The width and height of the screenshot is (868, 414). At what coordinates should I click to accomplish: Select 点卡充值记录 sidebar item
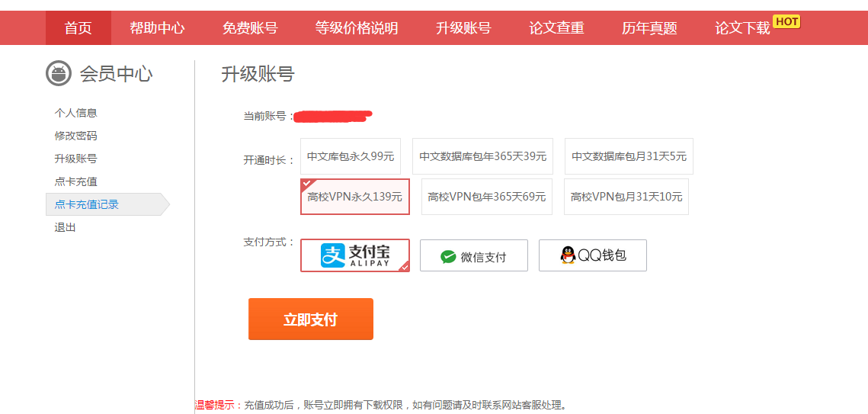86,204
